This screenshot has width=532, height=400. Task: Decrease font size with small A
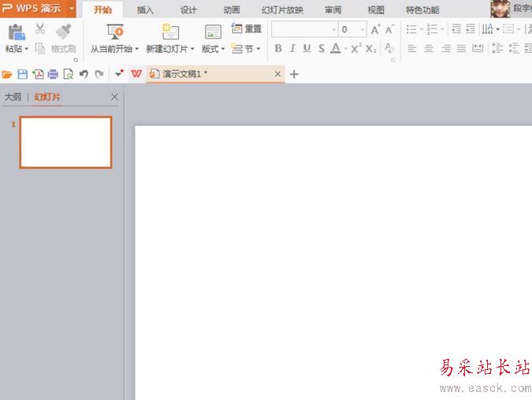point(389,30)
